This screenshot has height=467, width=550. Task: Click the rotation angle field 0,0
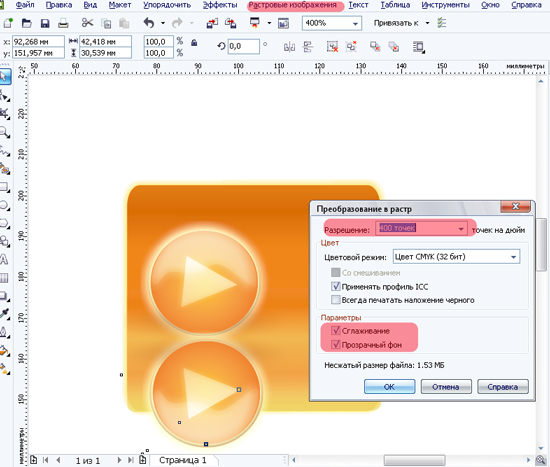(x=243, y=46)
